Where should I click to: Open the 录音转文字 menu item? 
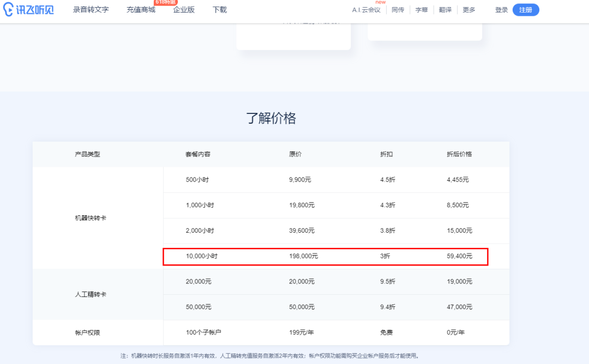91,9
